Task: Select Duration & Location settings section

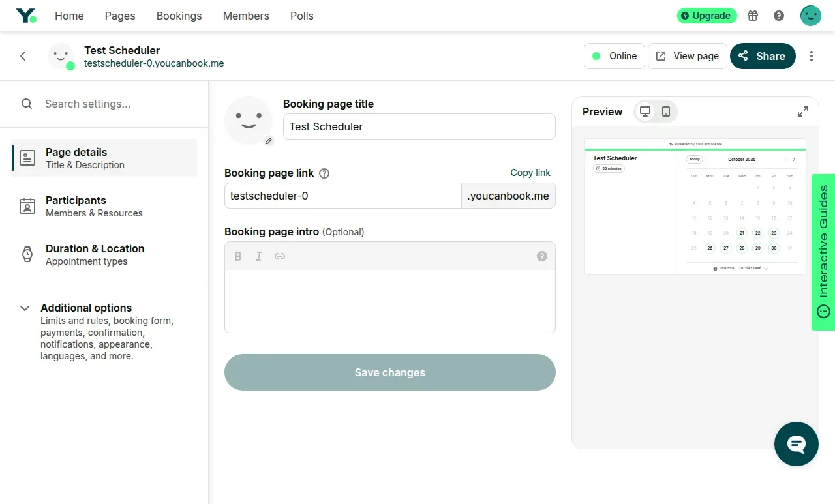Action: pyautogui.click(x=104, y=254)
